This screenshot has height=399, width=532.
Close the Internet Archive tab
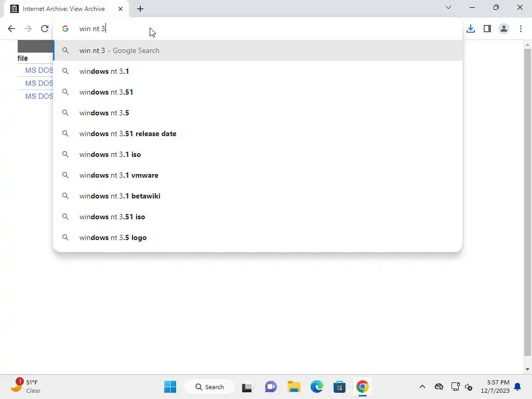[x=121, y=9]
